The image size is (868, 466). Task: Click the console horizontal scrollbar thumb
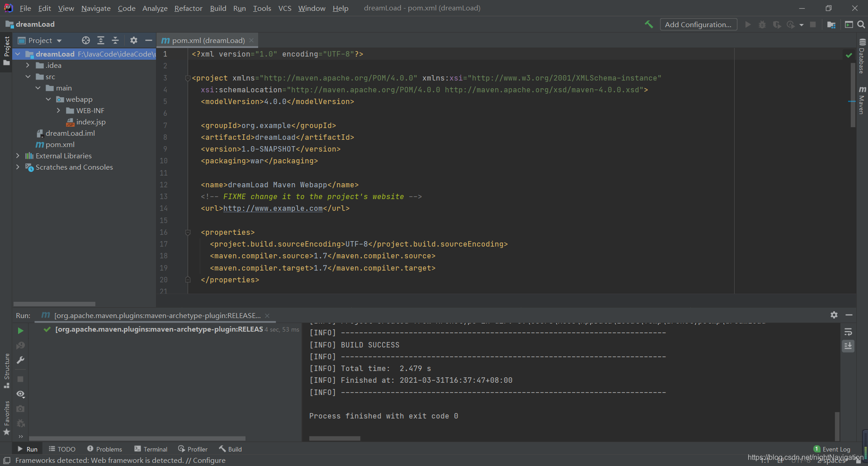(x=335, y=438)
